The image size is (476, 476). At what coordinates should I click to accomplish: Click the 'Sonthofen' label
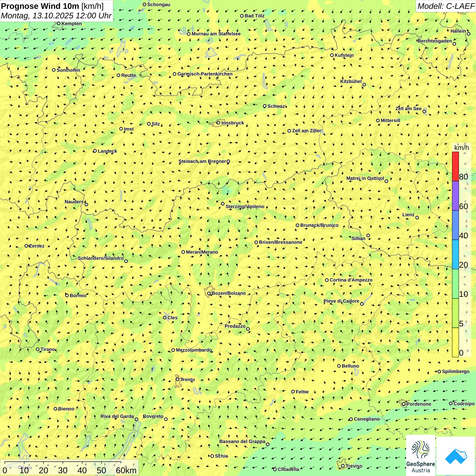(x=68, y=70)
